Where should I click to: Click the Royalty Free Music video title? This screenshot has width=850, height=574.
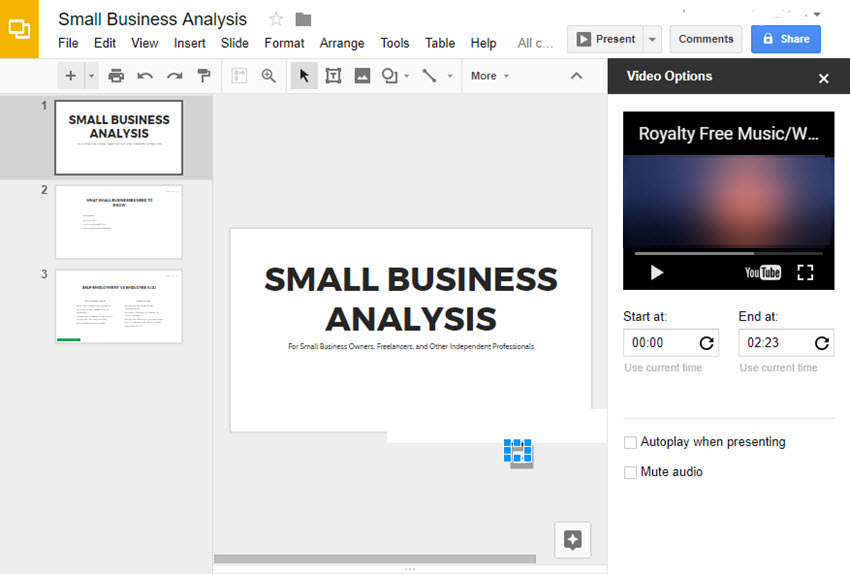728,133
